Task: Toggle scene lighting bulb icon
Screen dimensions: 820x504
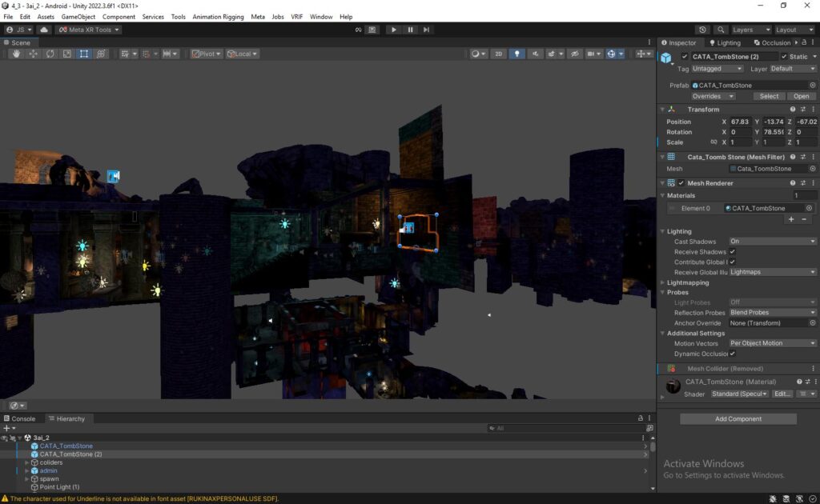Action: tap(517, 54)
